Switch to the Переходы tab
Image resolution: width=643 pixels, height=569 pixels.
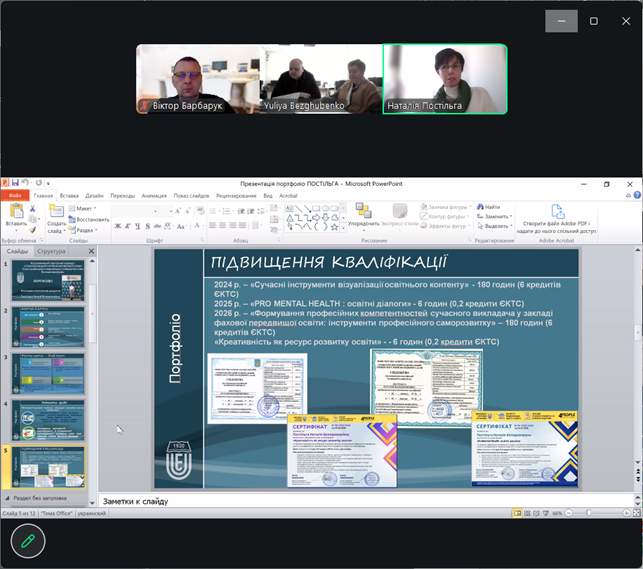pos(123,196)
